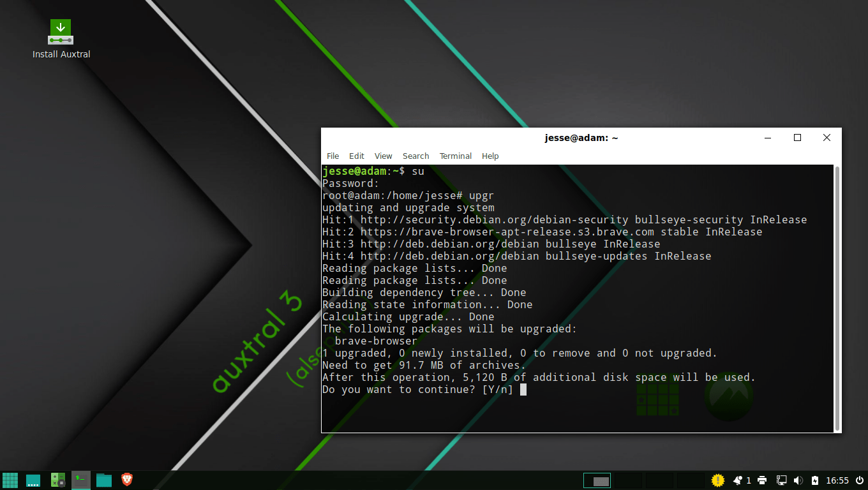Open the applications menu grid icon

(10, 480)
